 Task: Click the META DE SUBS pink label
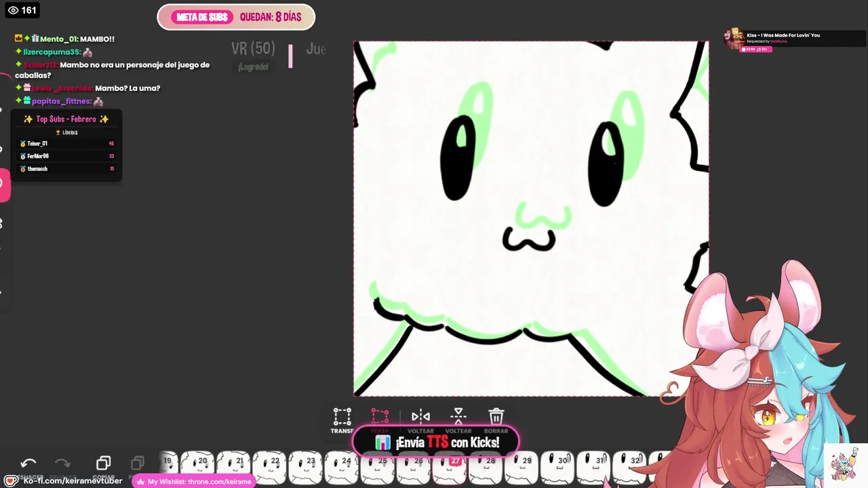click(x=201, y=17)
